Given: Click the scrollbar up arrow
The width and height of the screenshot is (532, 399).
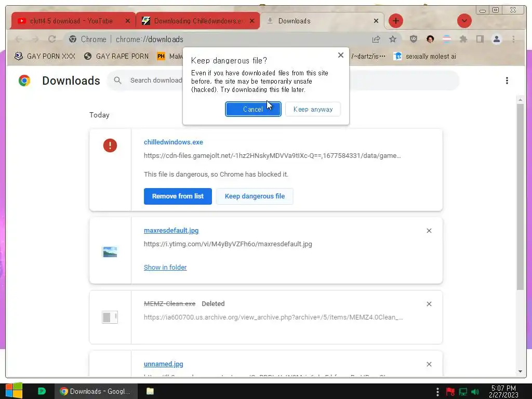Looking at the screenshot, I should [x=520, y=100].
